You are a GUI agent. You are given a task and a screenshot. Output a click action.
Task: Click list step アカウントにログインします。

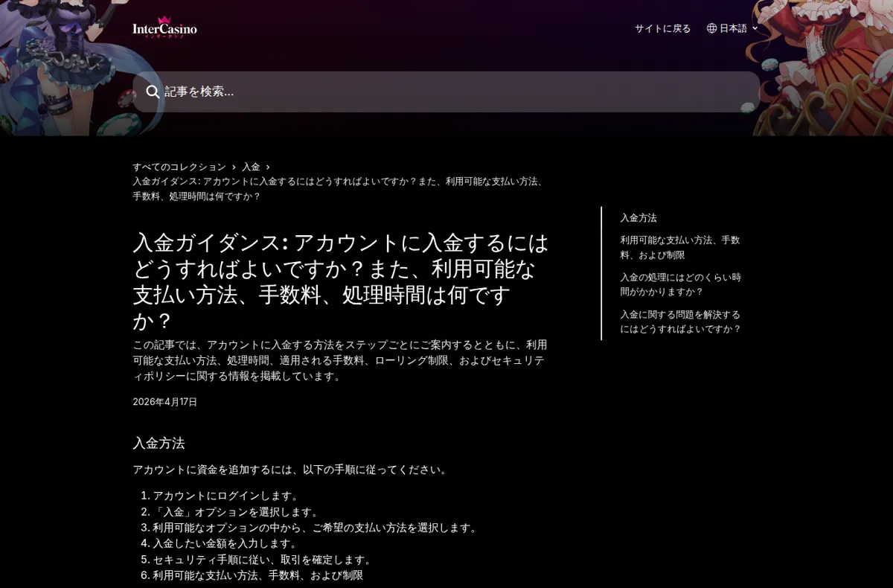coord(227,496)
